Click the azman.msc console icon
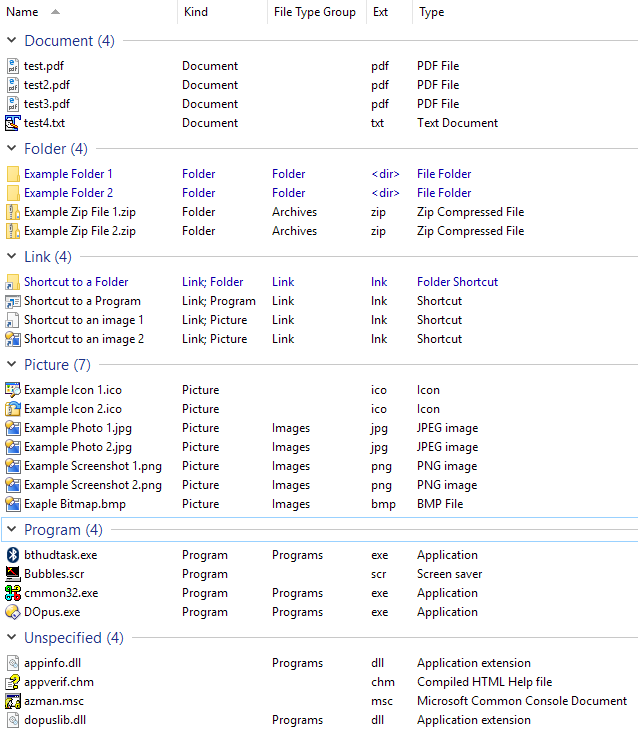638x734 pixels. (13, 701)
